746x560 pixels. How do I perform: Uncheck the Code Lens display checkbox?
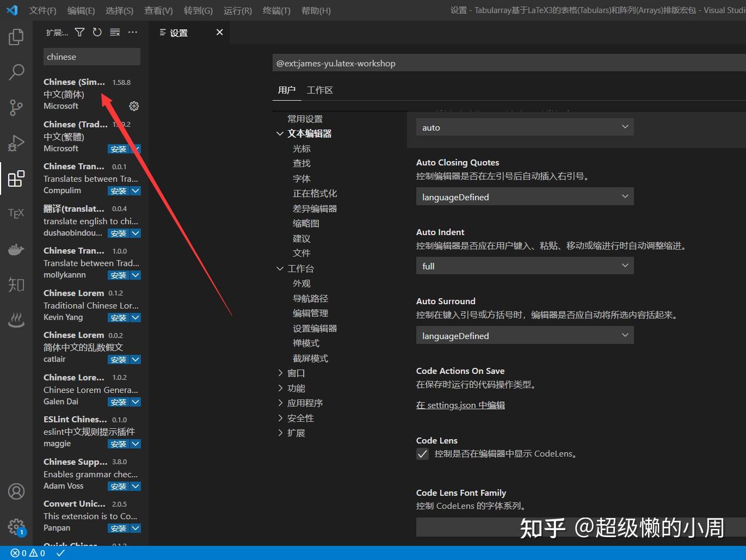click(422, 453)
